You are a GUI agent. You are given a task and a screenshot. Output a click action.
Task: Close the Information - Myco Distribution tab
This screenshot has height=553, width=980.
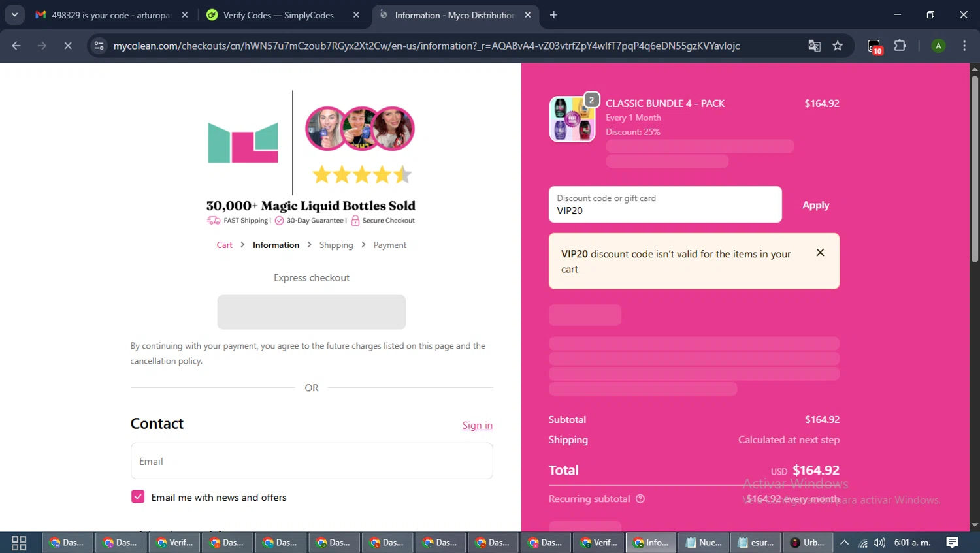pyautogui.click(x=528, y=15)
